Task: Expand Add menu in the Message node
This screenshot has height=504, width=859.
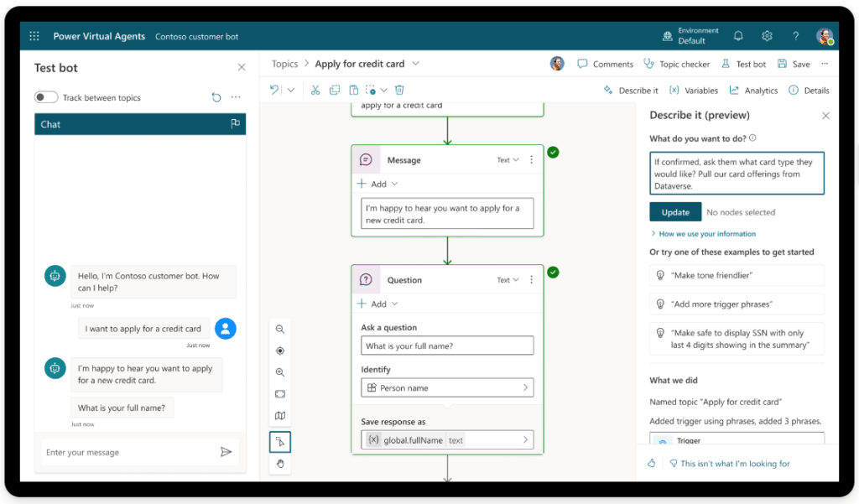Action: (x=377, y=184)
